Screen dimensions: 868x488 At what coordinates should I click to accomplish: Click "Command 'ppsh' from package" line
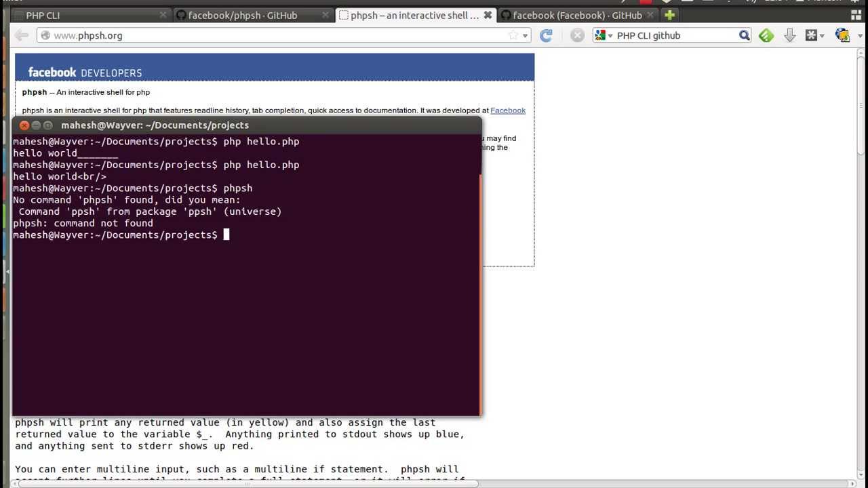point(150,211)
